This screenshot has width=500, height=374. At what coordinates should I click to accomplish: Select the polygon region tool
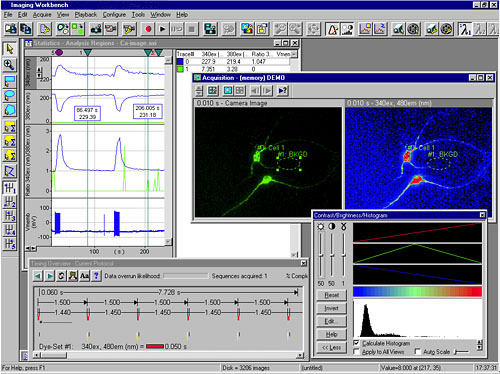coord(10,110)
